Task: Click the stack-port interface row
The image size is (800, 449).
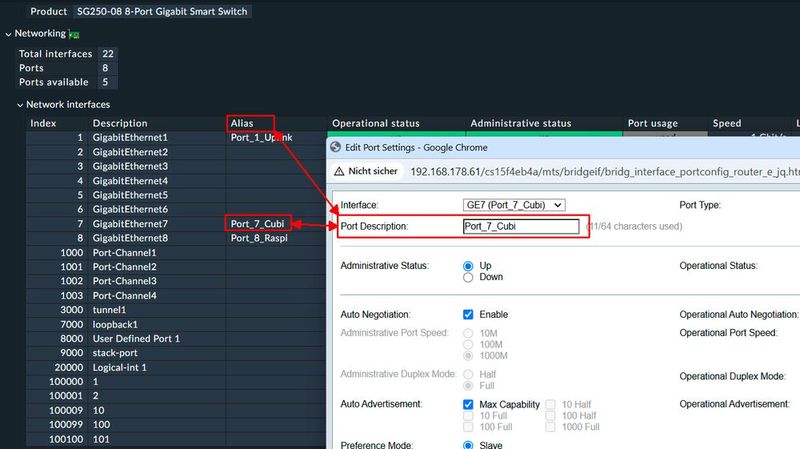Action: tap(176, 353)
